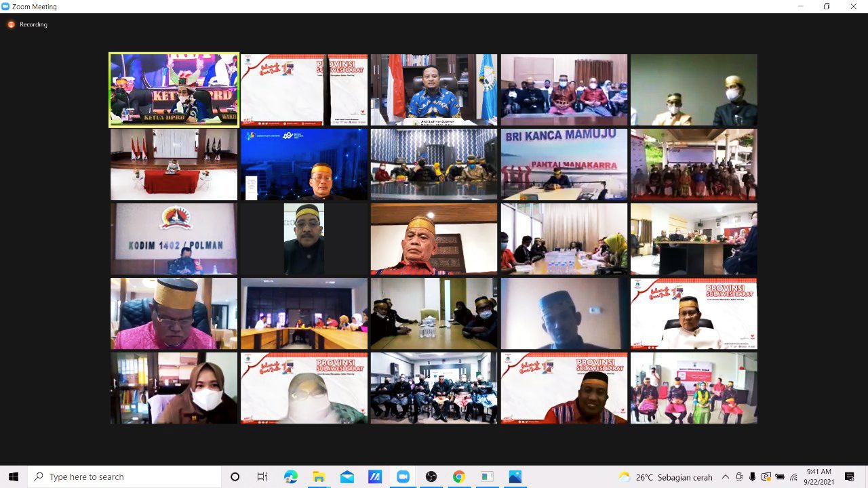Open the Action Center notifications icon
This screenshot has height=488, width=868.
pyautogui.click(x=850, y=476)
